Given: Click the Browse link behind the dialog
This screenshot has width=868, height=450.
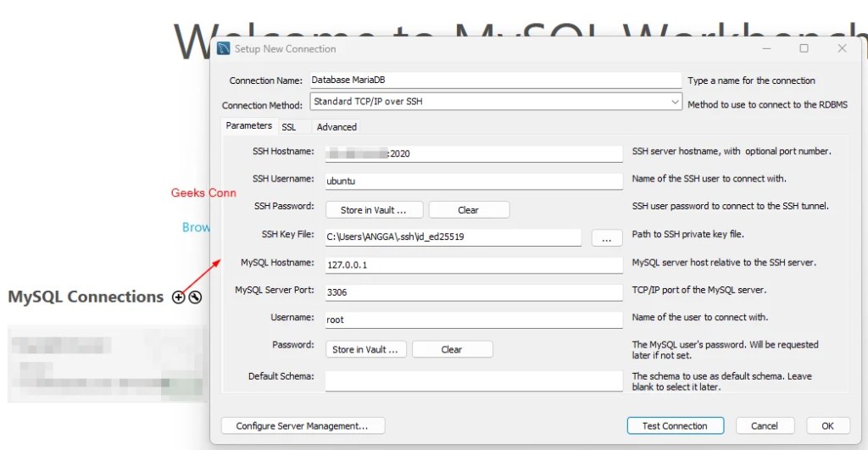Looking at the screenshot, I should 196,227.
